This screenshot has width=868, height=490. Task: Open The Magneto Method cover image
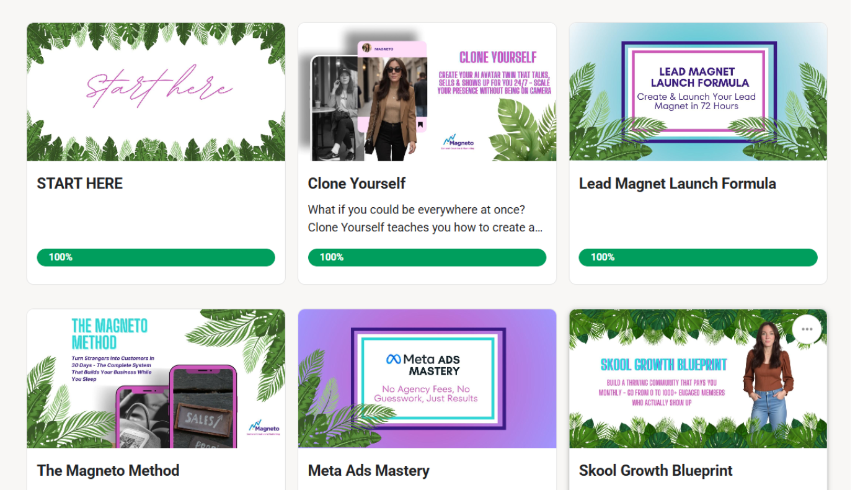click(x=156, y=378)
